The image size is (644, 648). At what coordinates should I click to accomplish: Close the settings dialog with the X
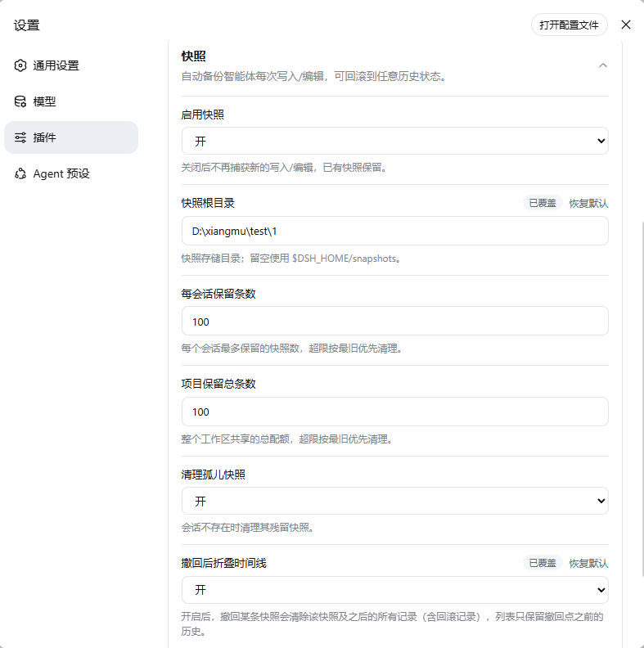point(626,25)
